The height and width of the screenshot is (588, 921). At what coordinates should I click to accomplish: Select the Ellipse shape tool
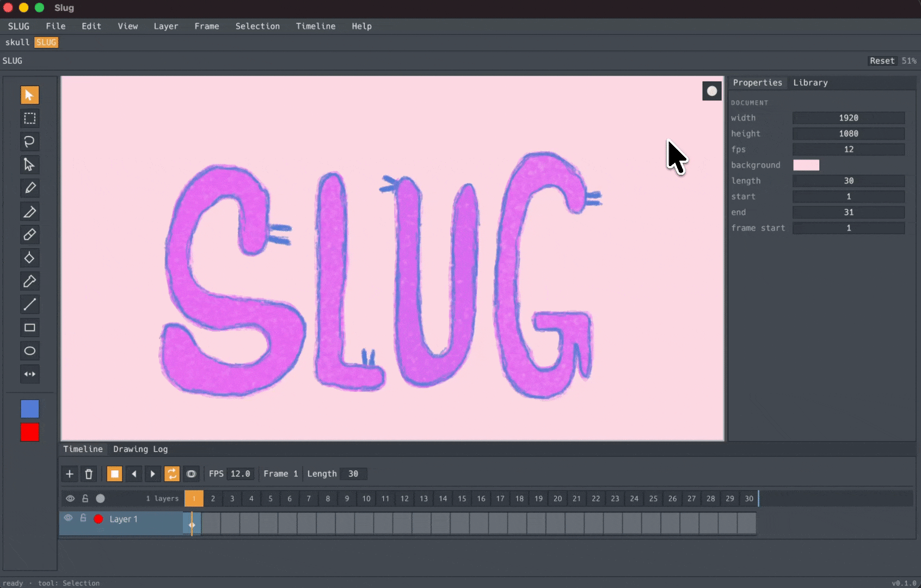(29, 351)
